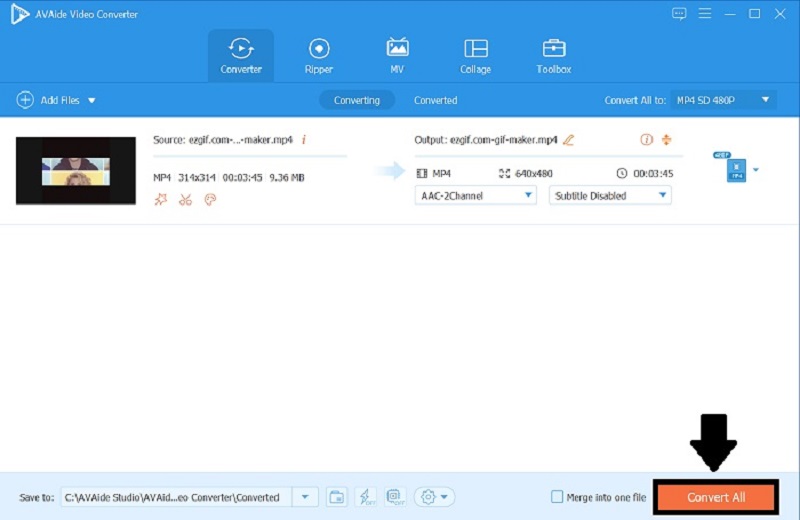Open the AAC-2Channel audio dropdown

click(476, 195)
